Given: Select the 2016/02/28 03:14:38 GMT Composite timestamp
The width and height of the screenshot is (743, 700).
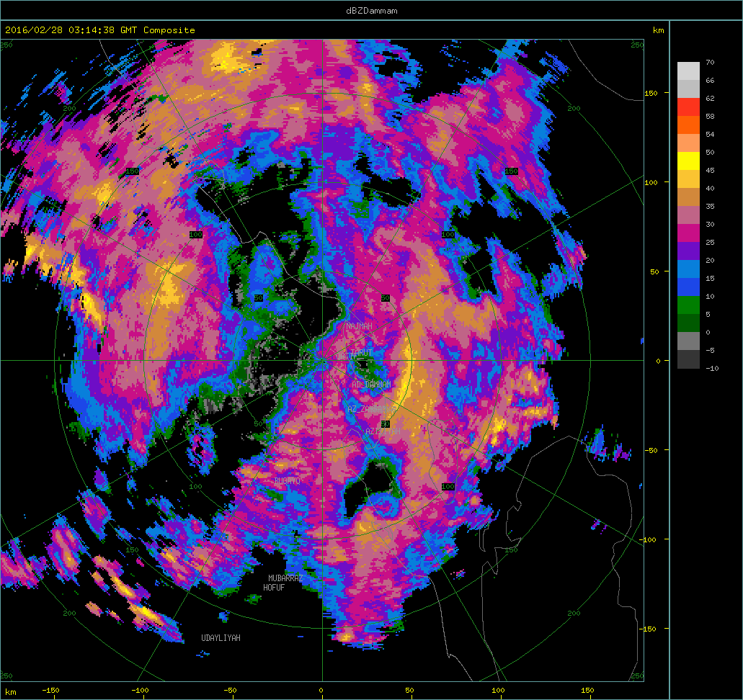Looking at the screenshot, I should 100,30.
